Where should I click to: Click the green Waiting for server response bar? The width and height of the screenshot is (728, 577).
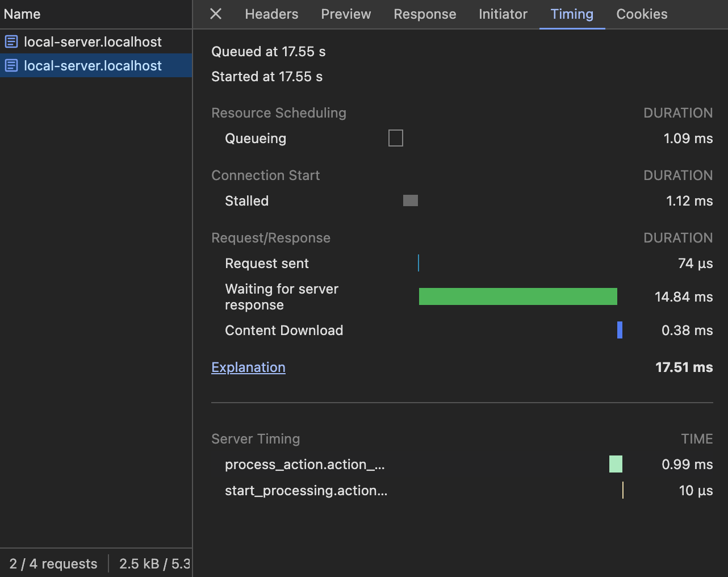pos(518,296)
